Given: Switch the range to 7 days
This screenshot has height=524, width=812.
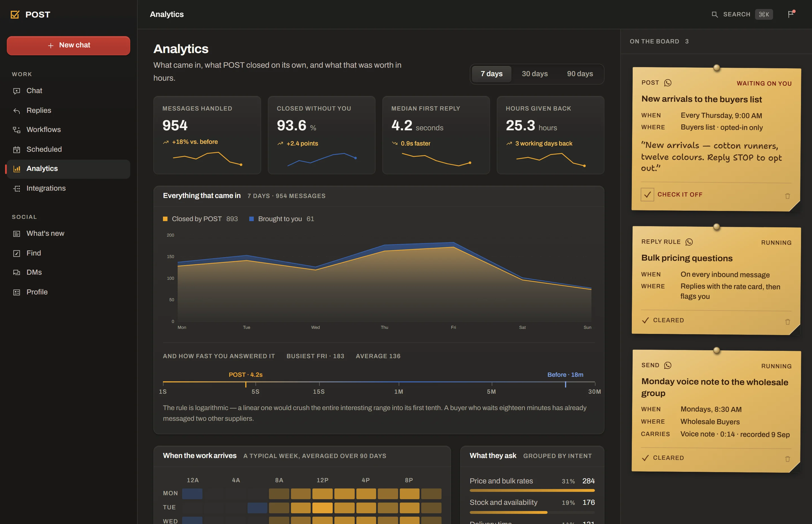Looking at the screenshot, I should click(491, 74).
